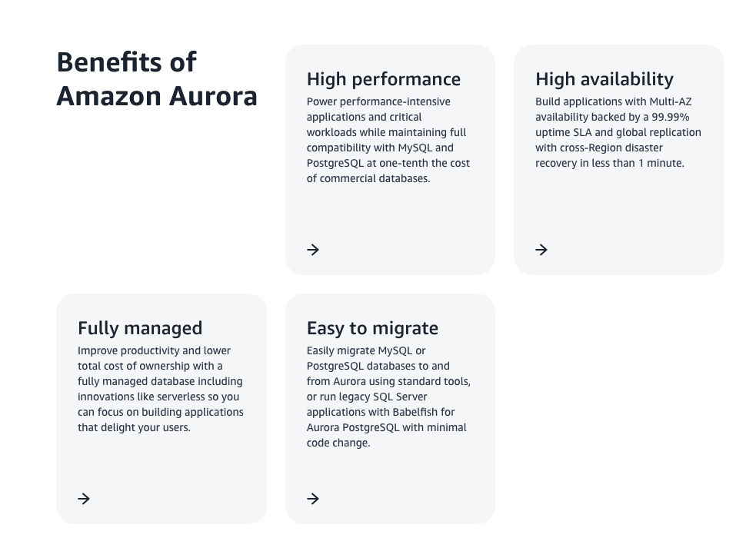Open the "Fully managed" card heading
Viewport: 756px width, 551px height.
pos(140,328)
